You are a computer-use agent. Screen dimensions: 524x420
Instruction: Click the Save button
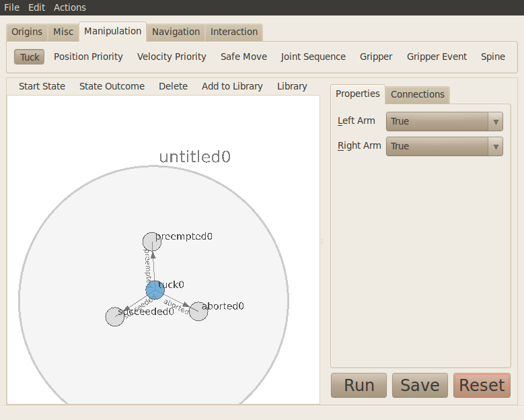[x=420, y=385]
